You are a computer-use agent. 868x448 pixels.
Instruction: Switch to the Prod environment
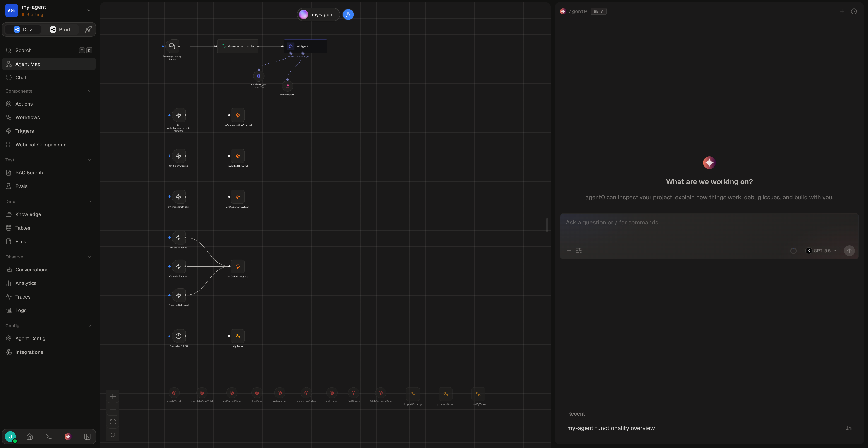coord(60,30)
